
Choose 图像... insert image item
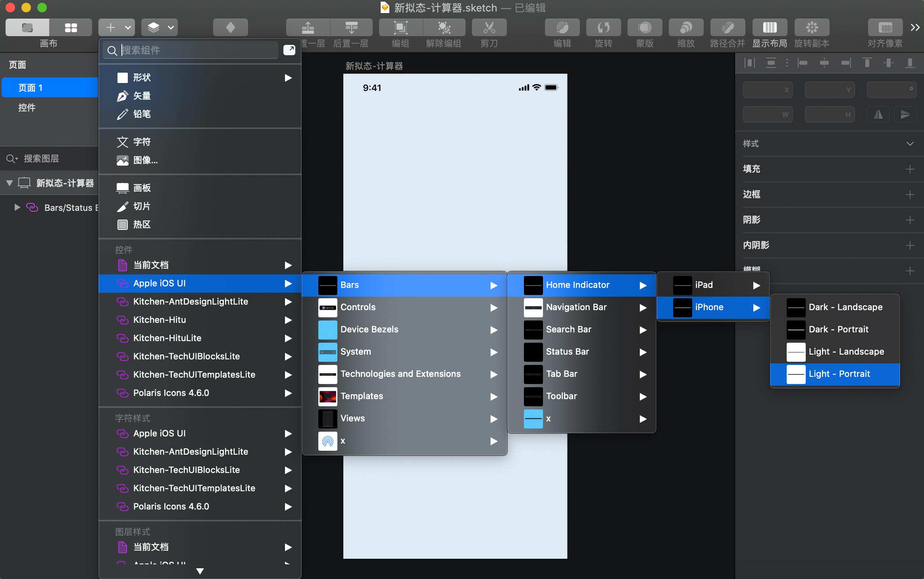pos(200,160)
